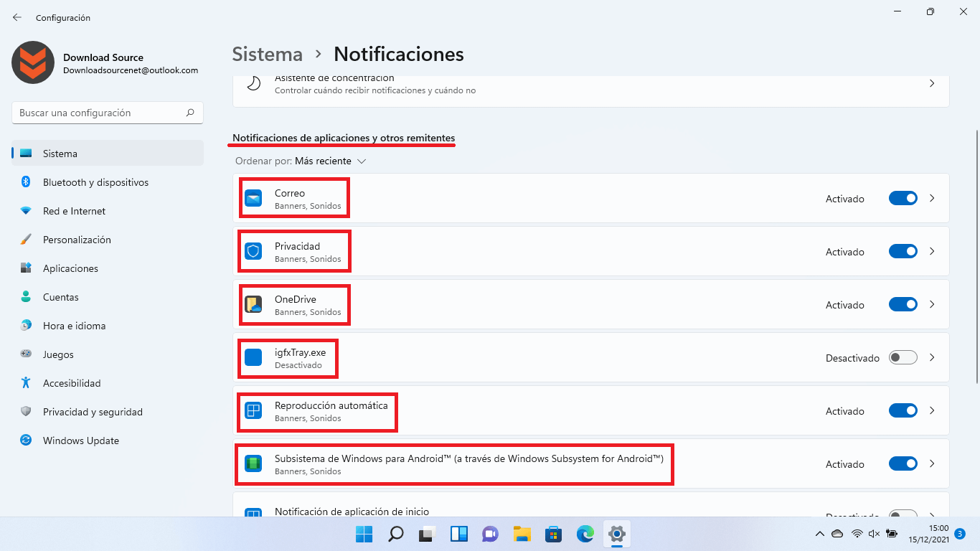Open Microsoft Edge on taskbar
Image resolution: width=980 pixels, height=551 pixels.
coord(585,534)
